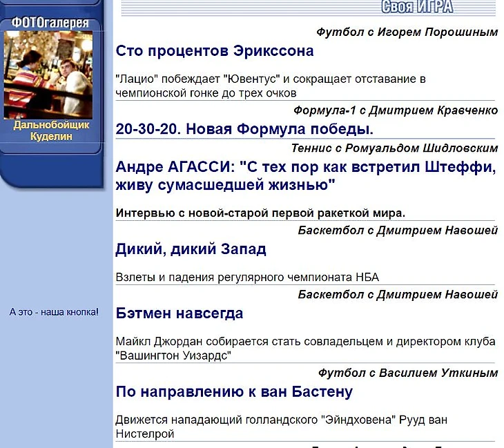Image resolution: width=504 pixels, height=448 pixels.
Task: Click the Взлеты и падения НБА summary
Action: coord(247,277)
